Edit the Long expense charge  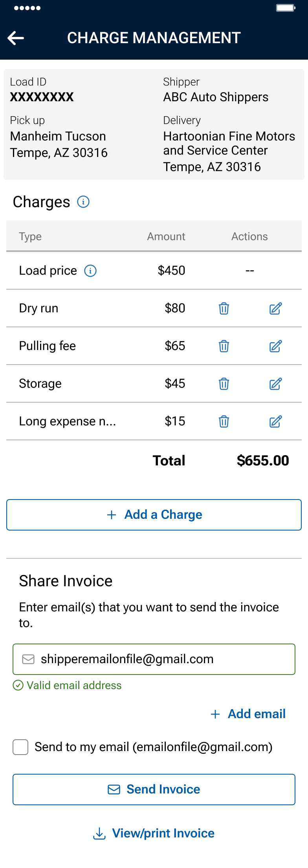(x=275, y=421)
